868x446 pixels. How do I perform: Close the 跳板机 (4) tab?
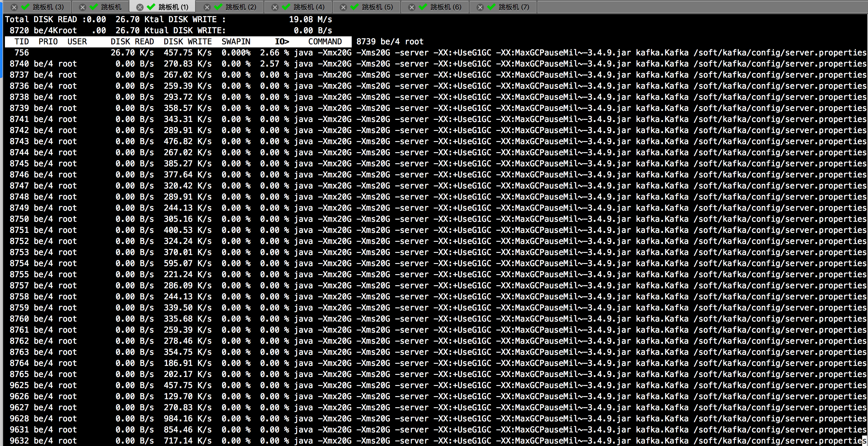[x=275, y=7]
